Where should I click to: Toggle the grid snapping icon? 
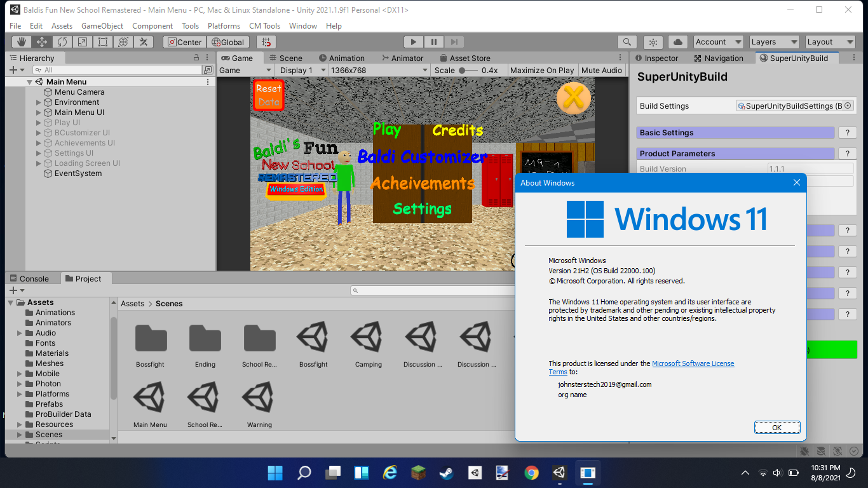pyautogui.click(x=266, y=42)
